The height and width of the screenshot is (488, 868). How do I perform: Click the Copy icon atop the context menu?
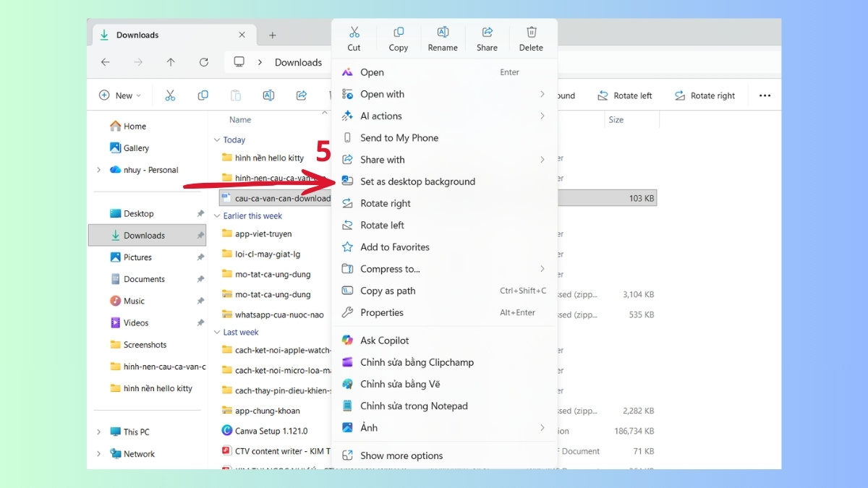[x=399, y=32]
